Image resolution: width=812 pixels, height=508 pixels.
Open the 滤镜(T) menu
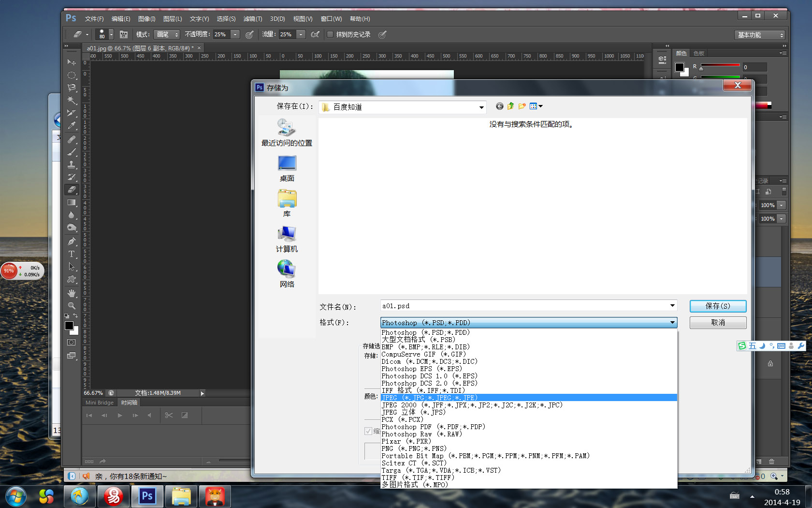click(x=253, y=19)
